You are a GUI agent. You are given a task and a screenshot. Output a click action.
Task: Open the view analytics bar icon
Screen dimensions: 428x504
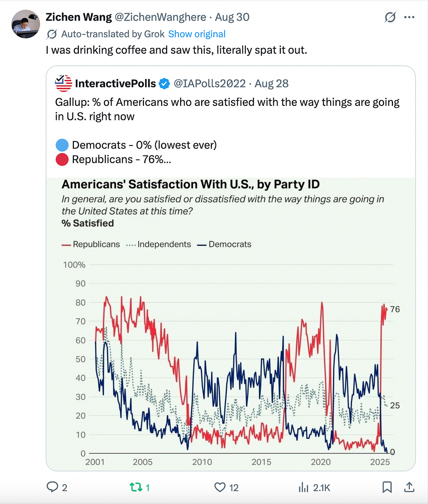point(303,487)
